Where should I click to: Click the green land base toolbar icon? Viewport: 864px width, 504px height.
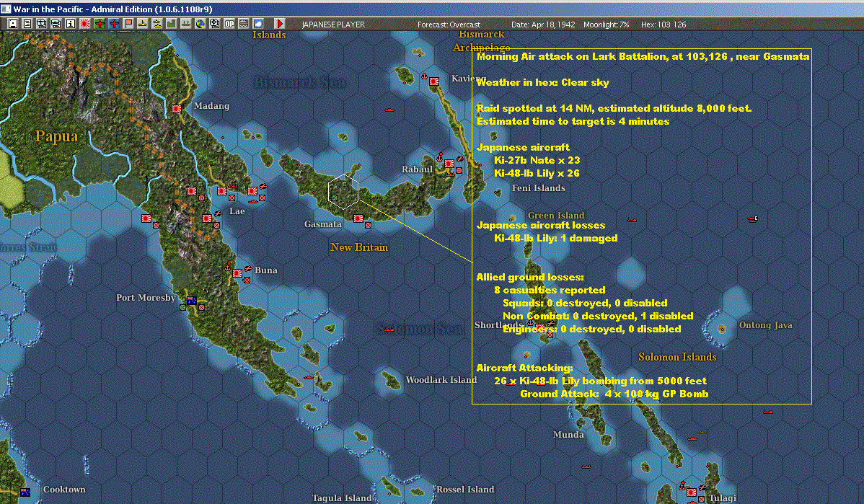(172, 24)
